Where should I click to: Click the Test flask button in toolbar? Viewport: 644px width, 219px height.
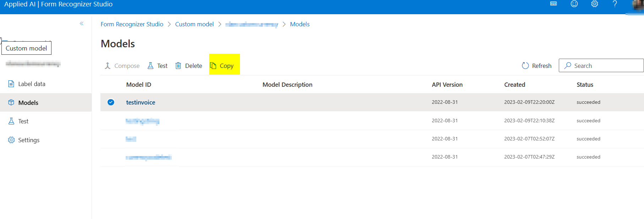pyautogui.click(x=157, y=66)
